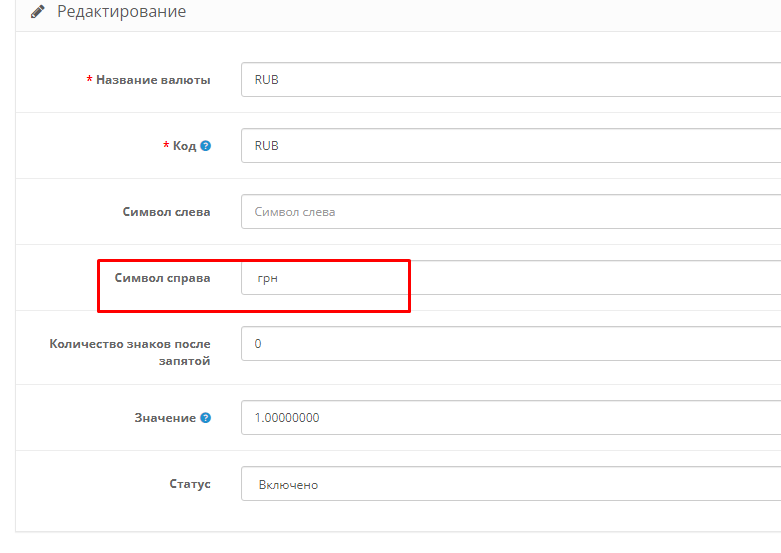Click the Символ справа field with грн
The width and height of the screenshot is (781, 553).
coord(510,278)
